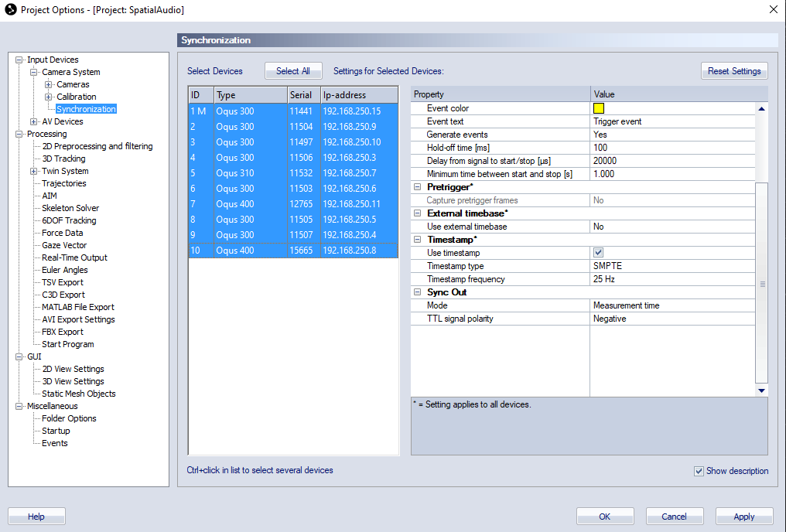Edit Delay from signal value 20000
This screenshot has width=786, height=532.
pyautogui.click(x=672, y=161)
